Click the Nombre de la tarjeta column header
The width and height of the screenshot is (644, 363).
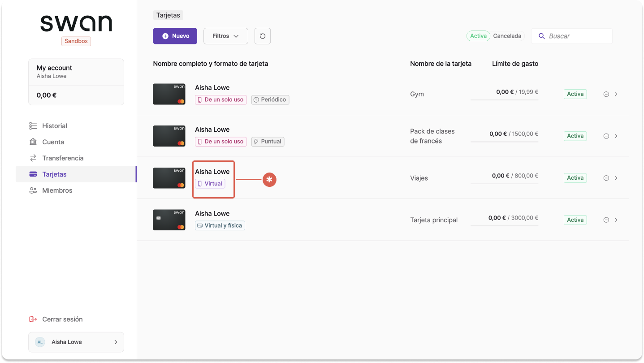point(441,64)
